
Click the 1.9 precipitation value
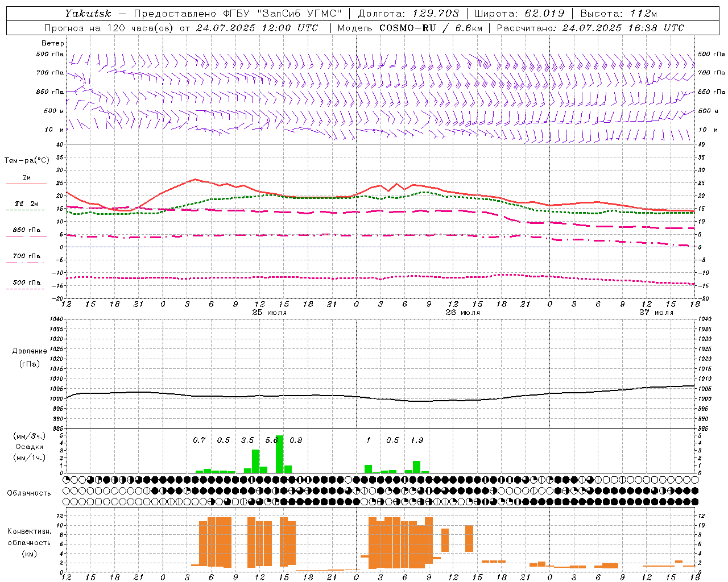(417, 440)
